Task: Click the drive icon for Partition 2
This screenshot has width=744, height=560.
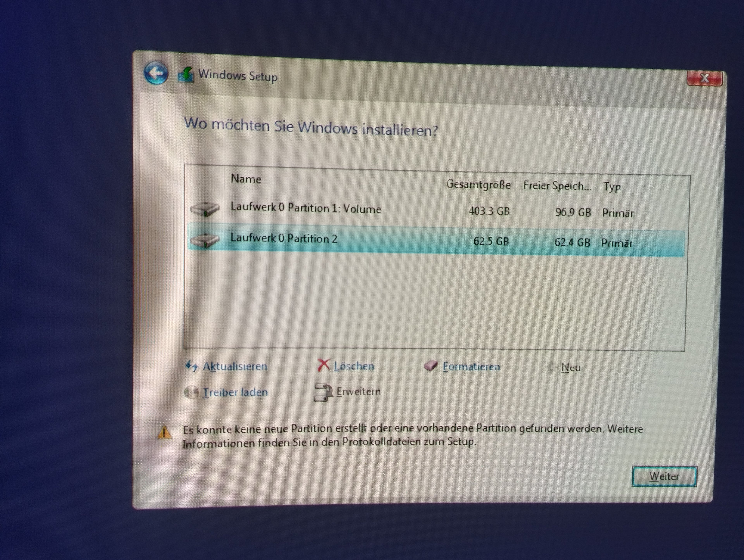Action: coord(204,240)
